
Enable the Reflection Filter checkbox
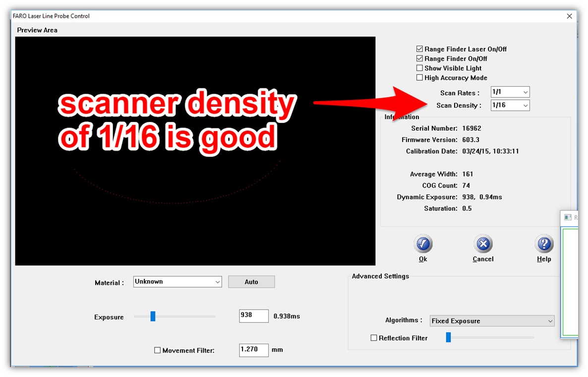[x=374, y=338]
